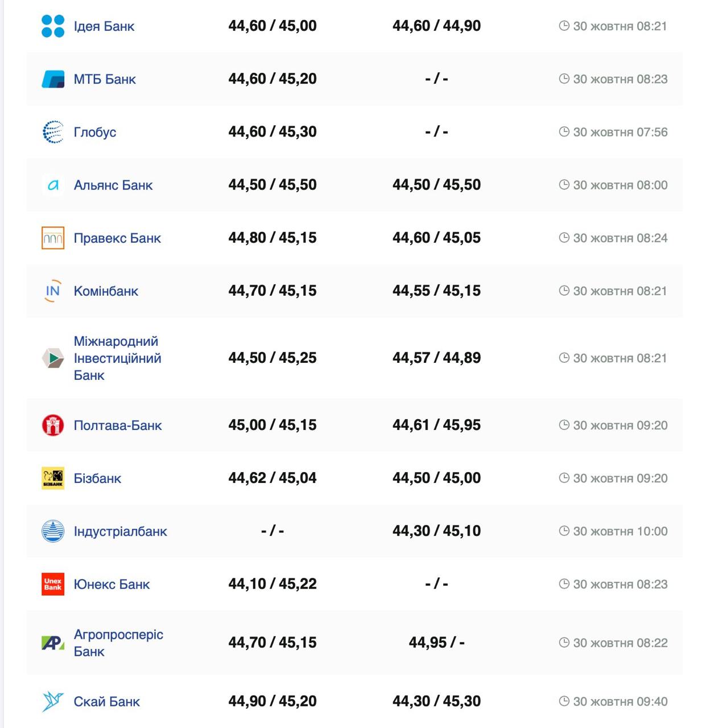Viewport: 702px width, 728px height.
Task: Click the Індустріалбанк blue round logo
Action: click(53, 531)
